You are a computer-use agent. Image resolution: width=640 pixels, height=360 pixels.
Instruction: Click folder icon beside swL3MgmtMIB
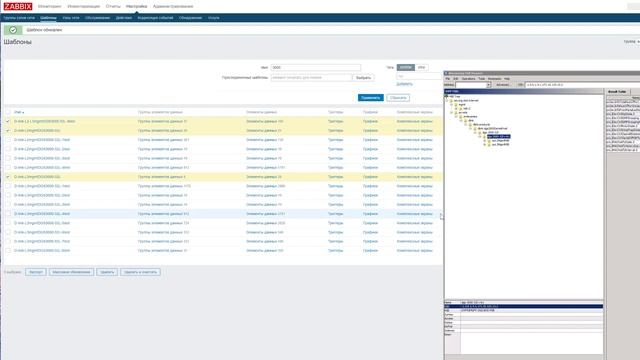(x=489, y=144)
